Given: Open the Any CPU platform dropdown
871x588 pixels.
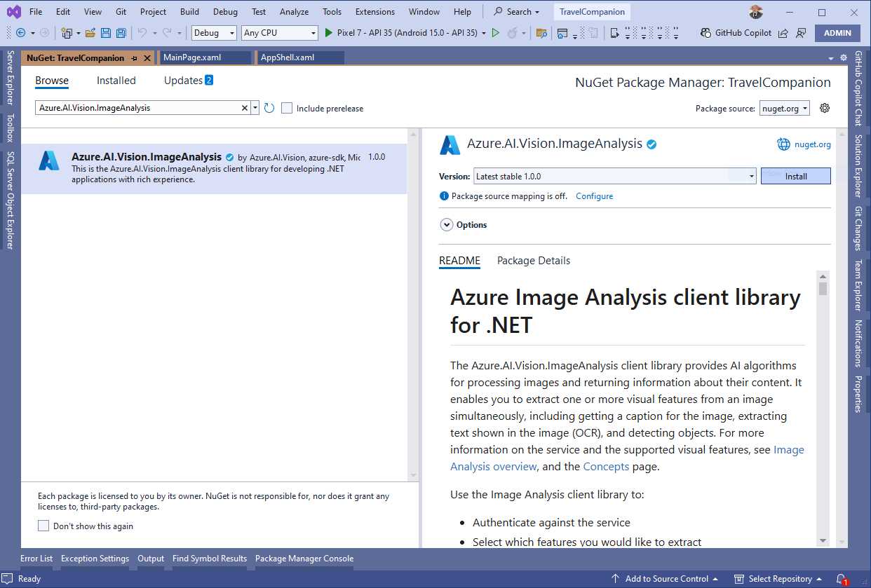Looking at the screenshot, I should pyautogui.click(x=279, y=33).
